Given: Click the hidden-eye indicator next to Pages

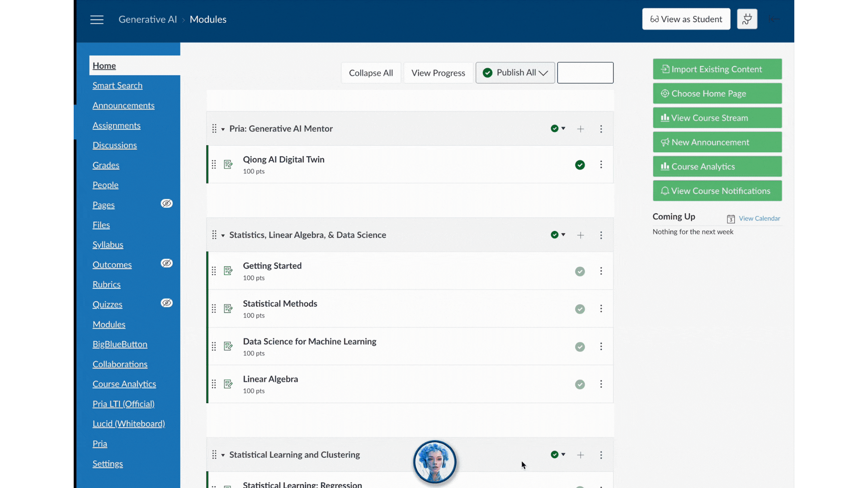Looking at the screenshot, I should point(166,203).
